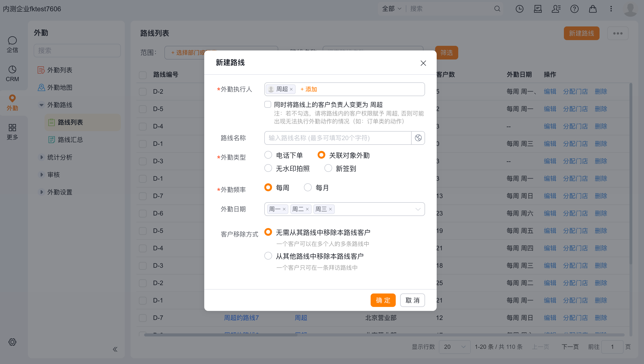Open the 企信 messaging sidebar icon
The image size is (644, 364).
12,44
